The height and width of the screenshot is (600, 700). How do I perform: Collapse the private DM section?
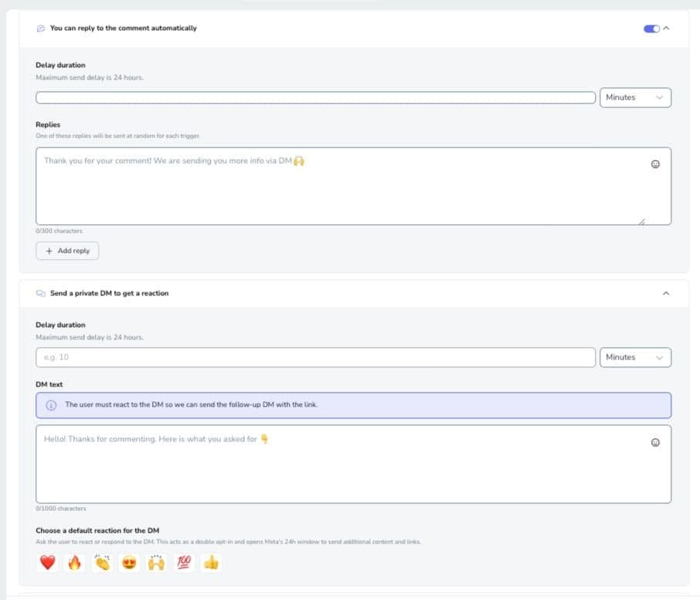[x=666, y=294]
